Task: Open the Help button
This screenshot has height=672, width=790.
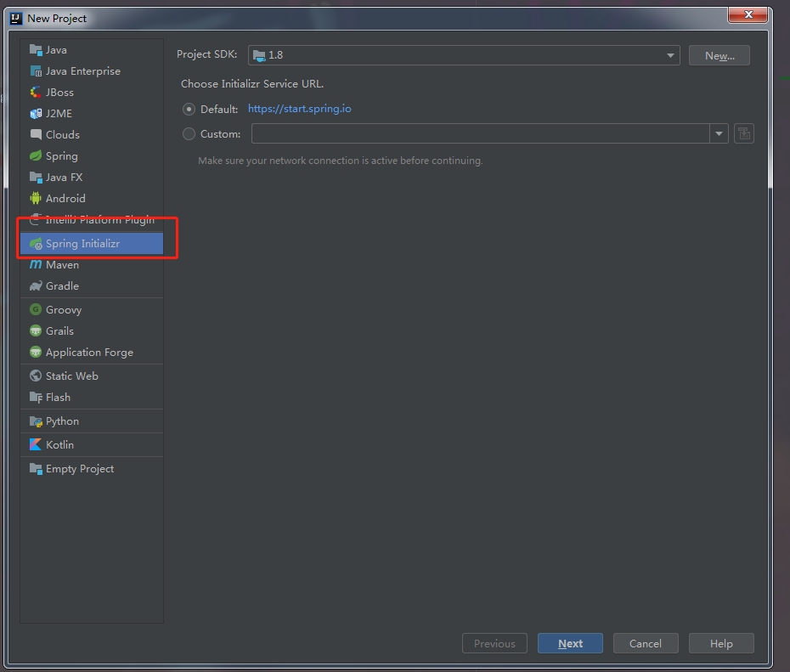Action: coord(721,643)
